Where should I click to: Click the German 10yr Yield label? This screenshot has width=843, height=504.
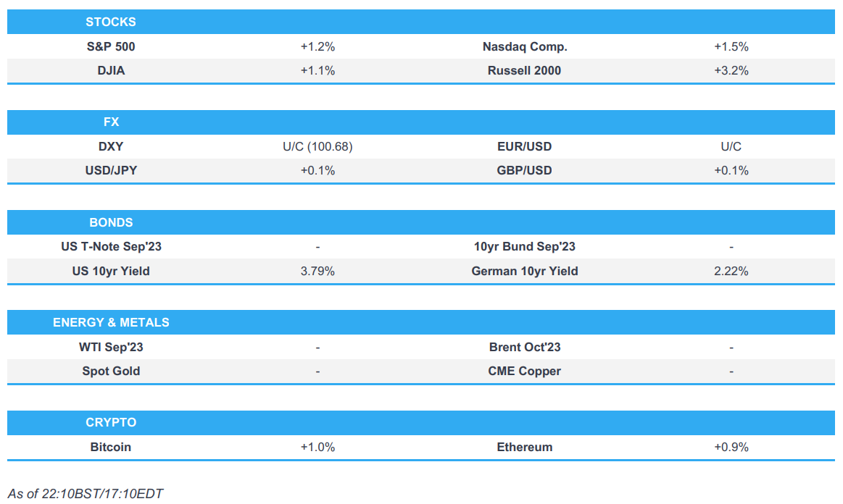(x=524, y=271)
